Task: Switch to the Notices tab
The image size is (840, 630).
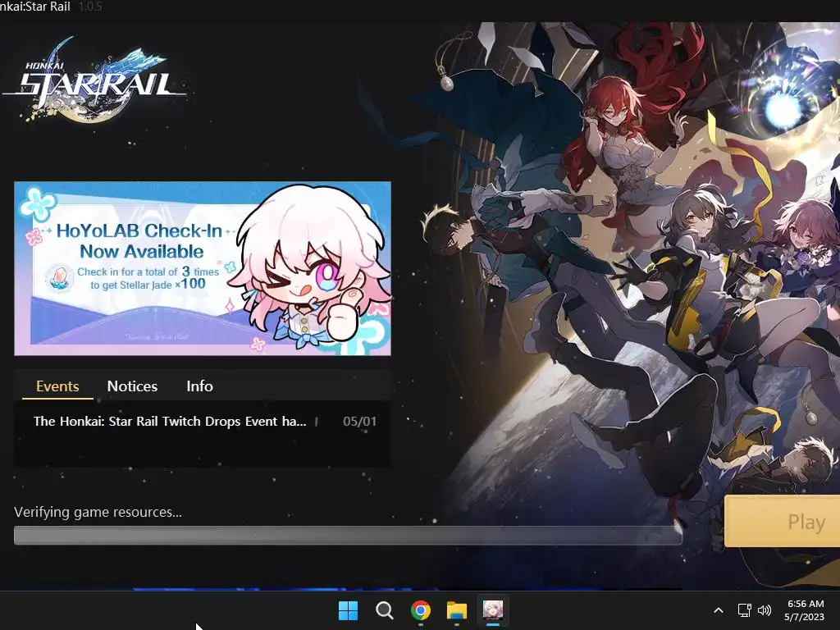Action: point(132,386)
